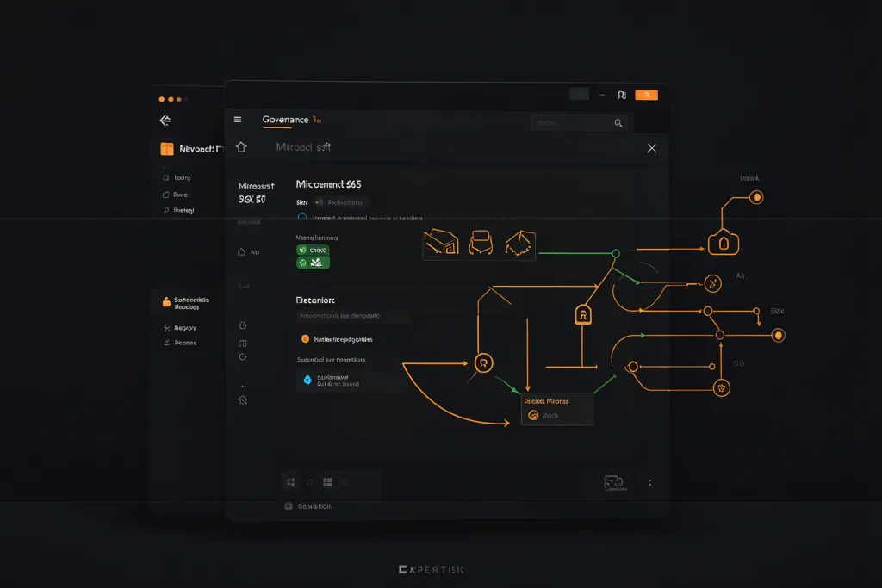Select the orange ring node below Dorook
This screenshot has height=588, width=882.
click(756, 197)
